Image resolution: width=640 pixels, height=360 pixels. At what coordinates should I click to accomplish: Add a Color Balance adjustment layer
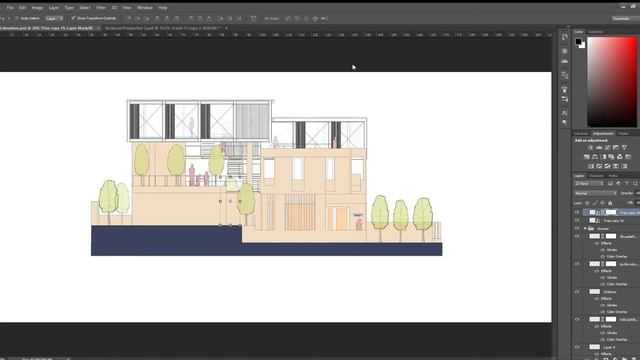tap(595, 157)
